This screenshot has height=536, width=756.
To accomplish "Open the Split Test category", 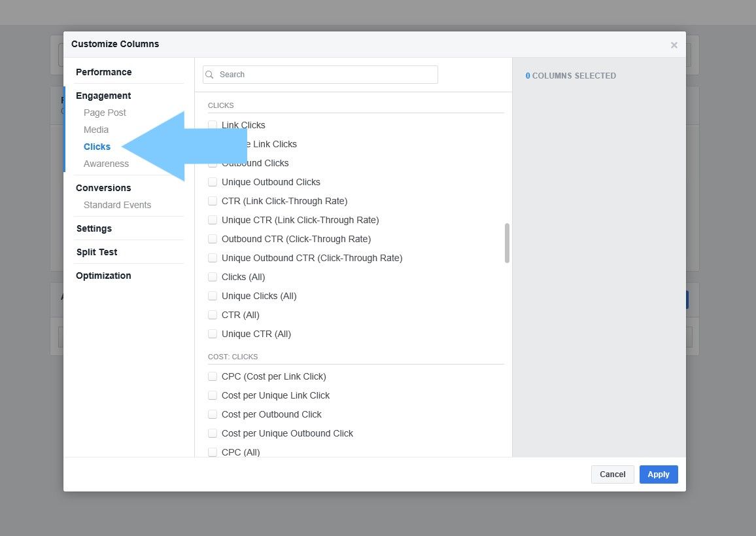I will tap(96, 252).
